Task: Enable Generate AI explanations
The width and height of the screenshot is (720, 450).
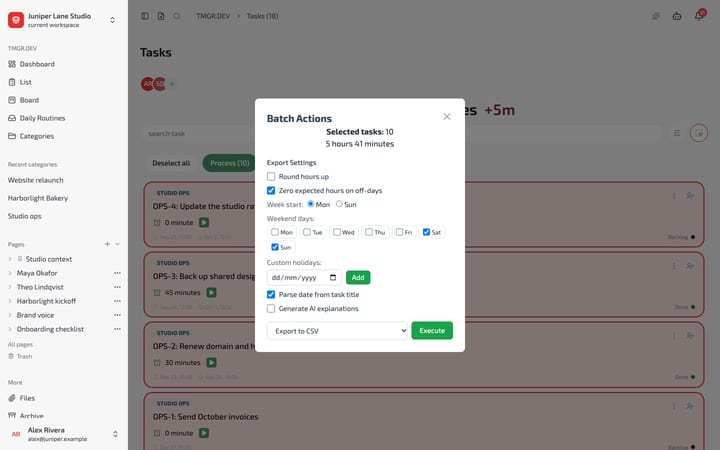Action: [x=271, y=309]
